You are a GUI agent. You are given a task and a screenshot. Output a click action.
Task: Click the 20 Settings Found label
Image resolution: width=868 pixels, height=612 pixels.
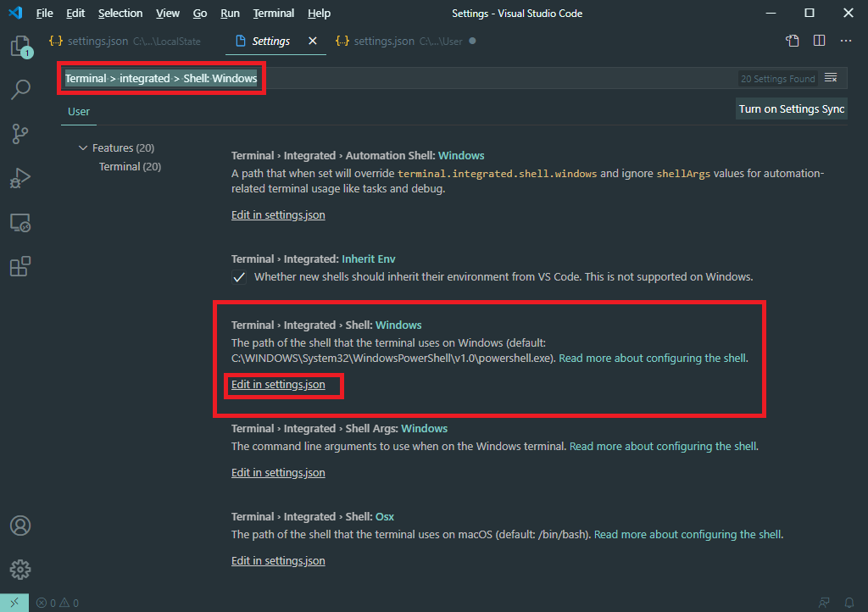click(x=778, y=79)
